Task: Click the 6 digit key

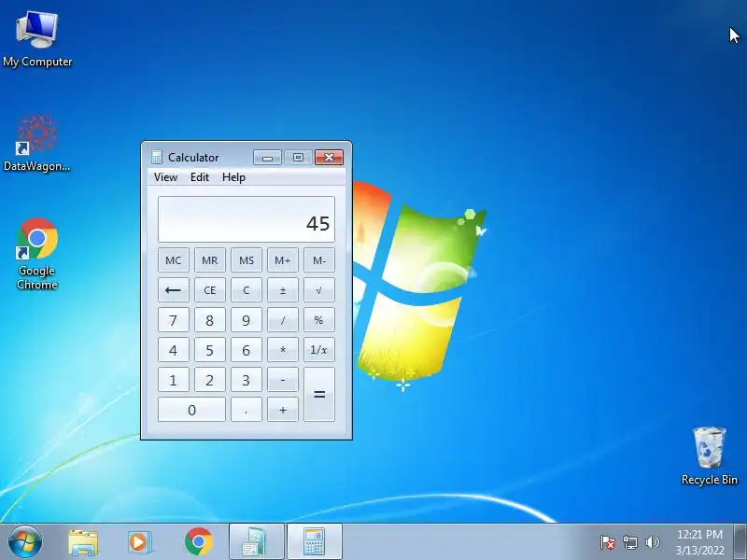Action: tap(247, 350)
